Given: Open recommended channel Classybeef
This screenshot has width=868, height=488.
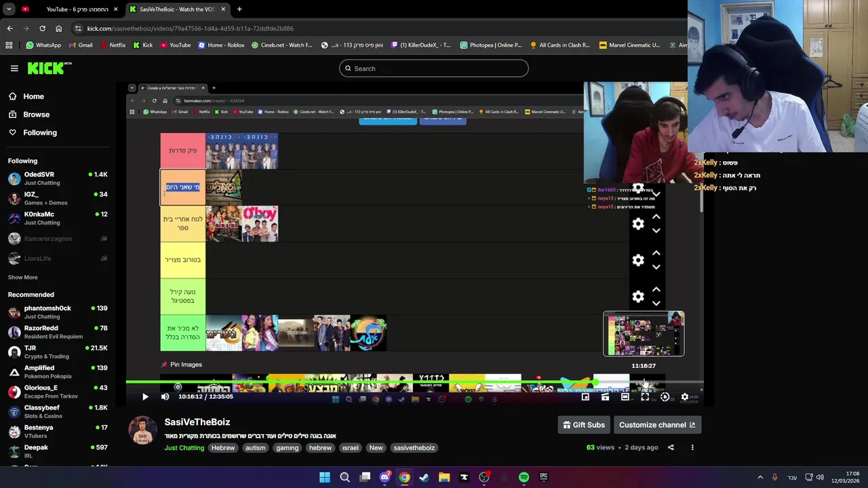Looking at the screenshot, I should click(58, 411).
